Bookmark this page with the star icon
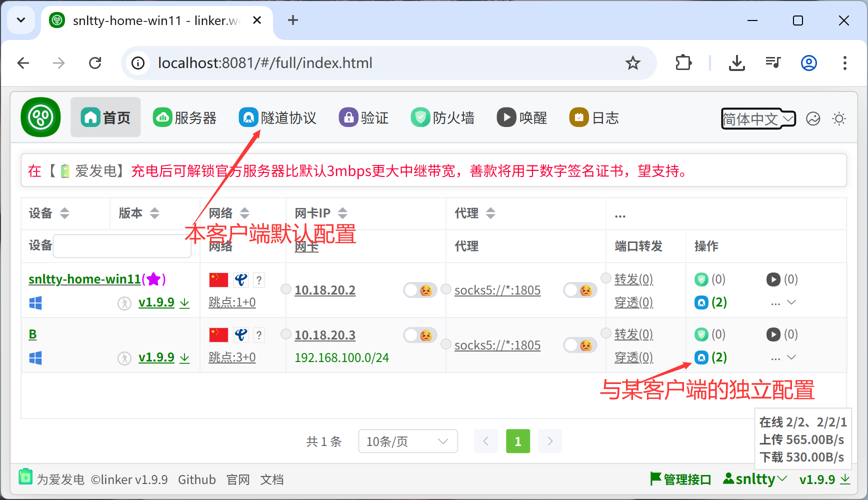The image size is (868, 500). (x=632, y=63)
